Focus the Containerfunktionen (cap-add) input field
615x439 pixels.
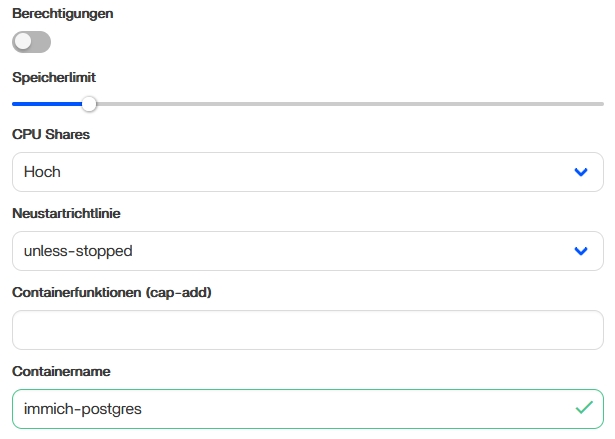(x=308, y=330)
